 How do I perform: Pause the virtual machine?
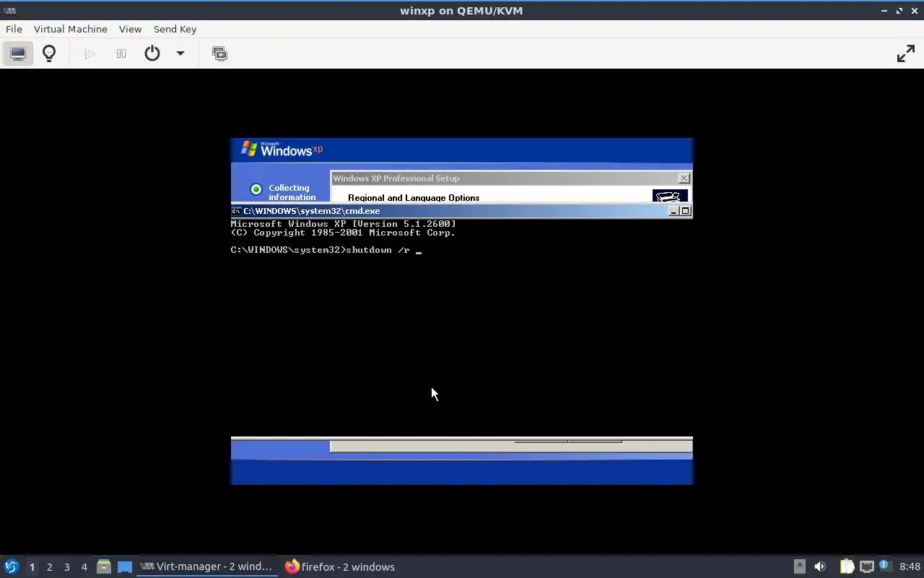click(x=121, y=53)
